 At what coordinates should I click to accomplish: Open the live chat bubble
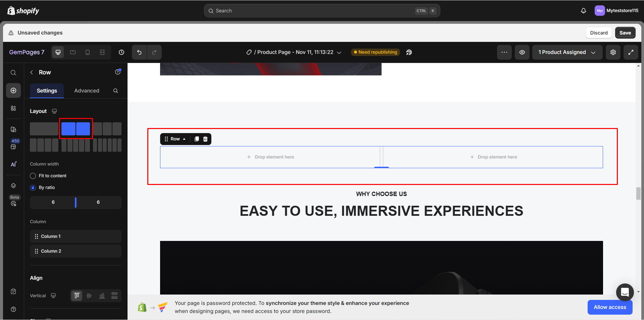coord(625,292)
